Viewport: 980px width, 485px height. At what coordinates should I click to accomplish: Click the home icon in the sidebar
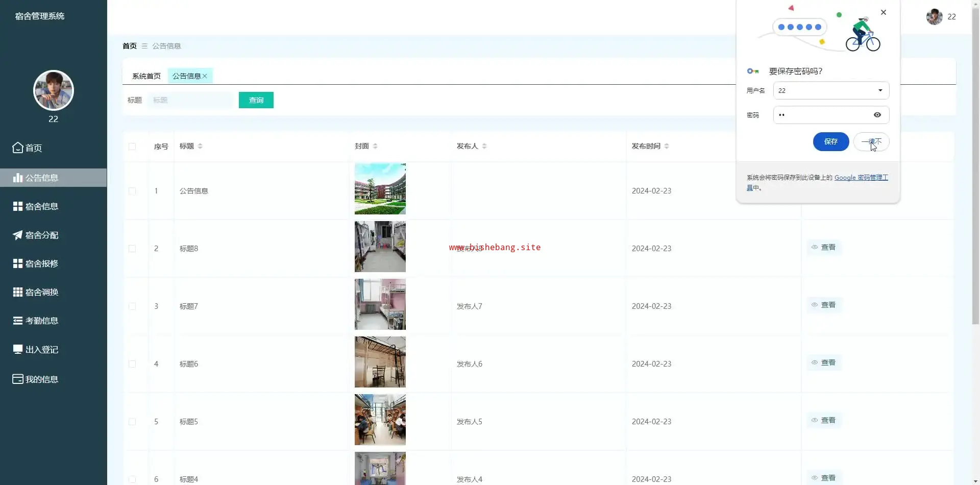[18, 148]
